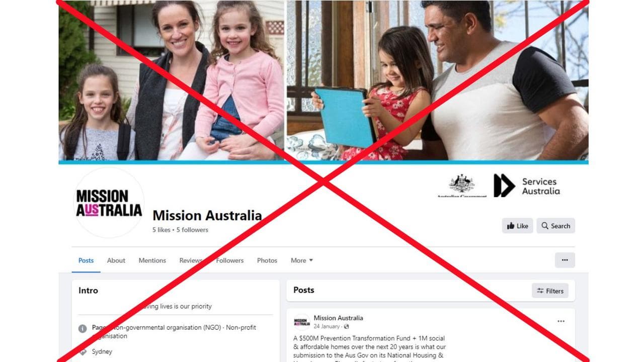This screenshot has height=362, width=644.
Task: Open the page options three-dots menu
Action: (565, 260)
